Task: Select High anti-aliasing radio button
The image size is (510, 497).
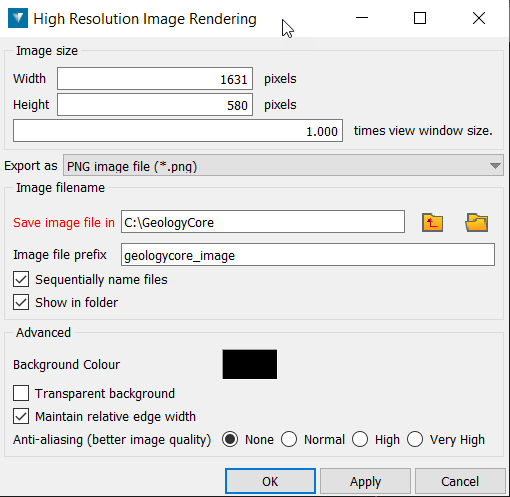Action: tap(360, 439)
